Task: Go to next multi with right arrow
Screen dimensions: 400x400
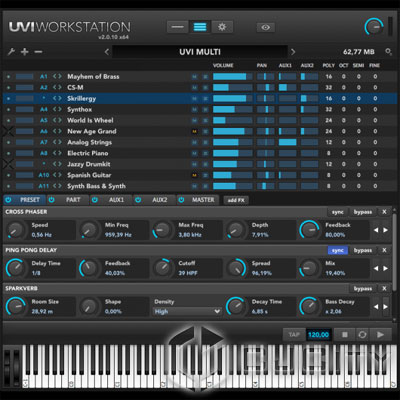Action: point(293,52)
